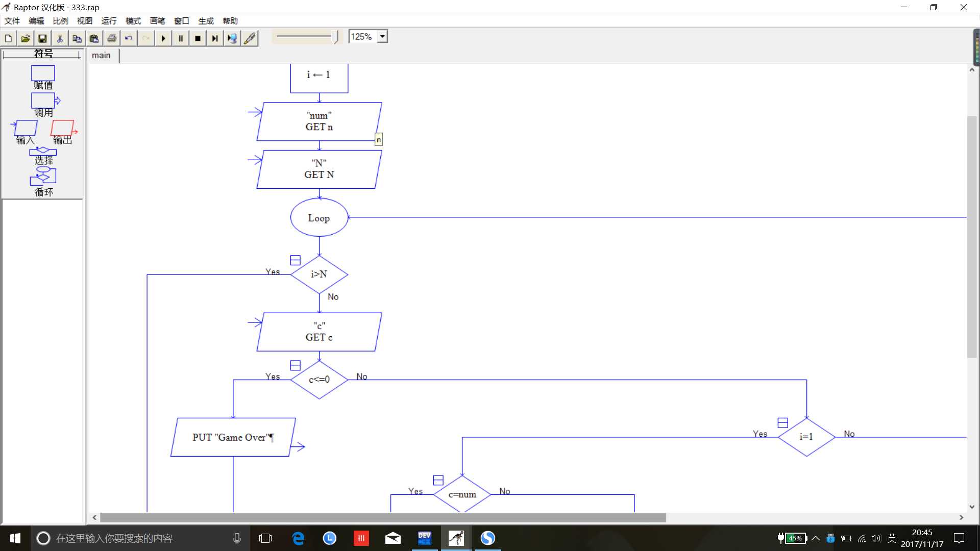The width and height of the screenshot is (980, 551).
Task: Open the 比例 menu
Action: [60, 21]
